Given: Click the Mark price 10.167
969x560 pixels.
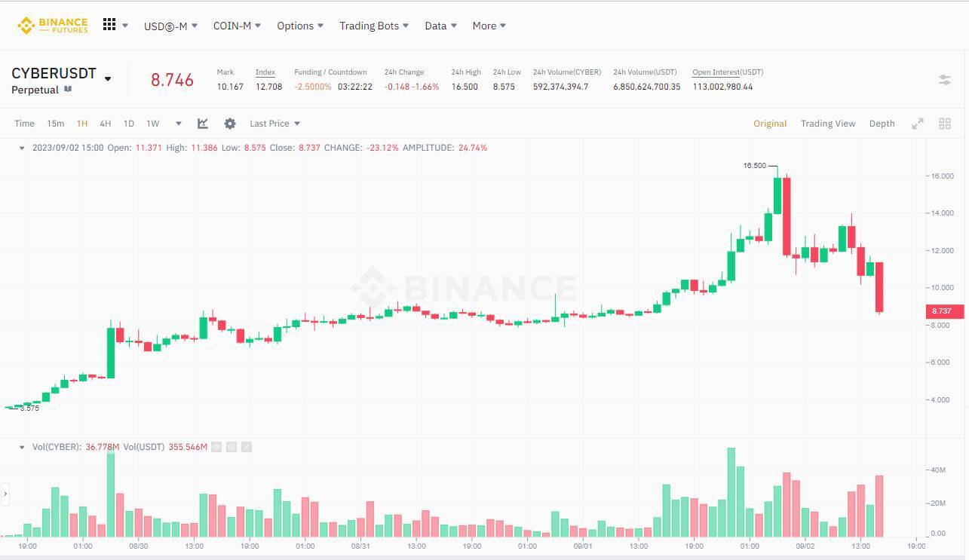Looking at the screenshot, I should pyautogui.click(x=230, y=87).
